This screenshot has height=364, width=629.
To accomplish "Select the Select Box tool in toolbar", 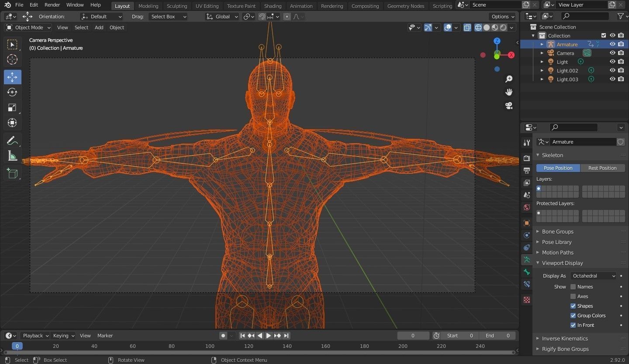I will click(x=12, y=45).
